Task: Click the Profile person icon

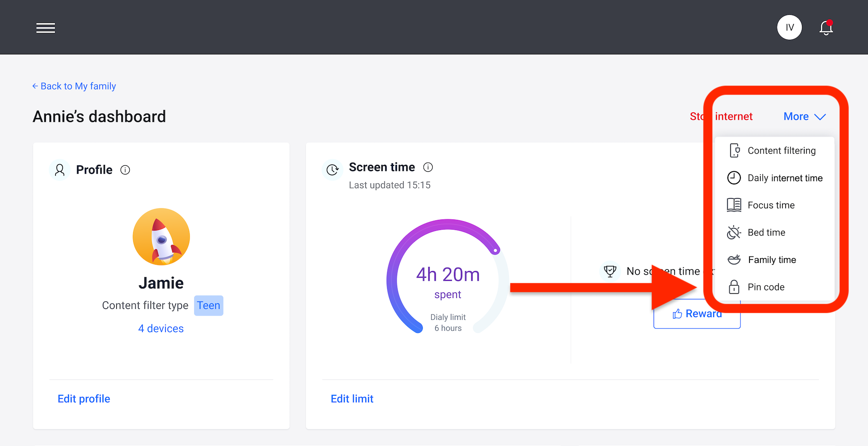Action: [59, 170]
